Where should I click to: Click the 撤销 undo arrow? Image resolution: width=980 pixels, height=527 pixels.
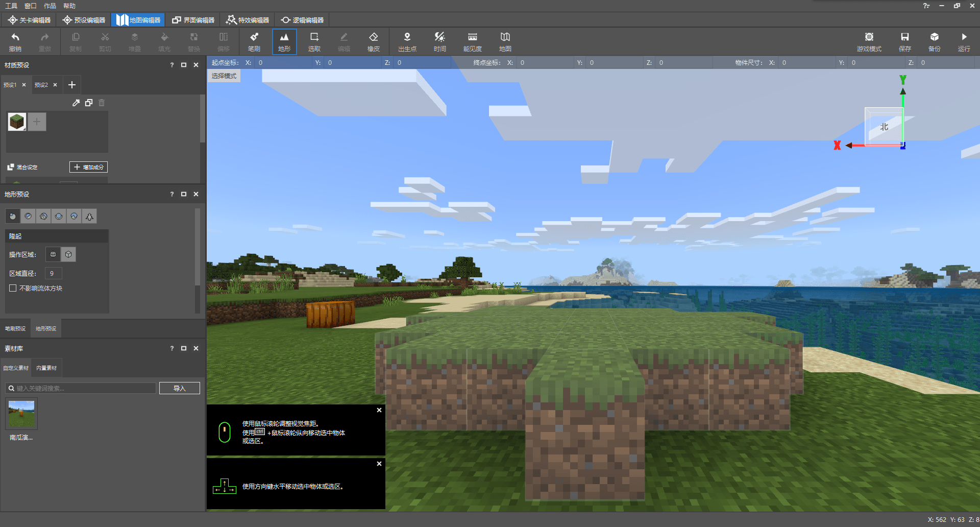(x=15, y=41)
